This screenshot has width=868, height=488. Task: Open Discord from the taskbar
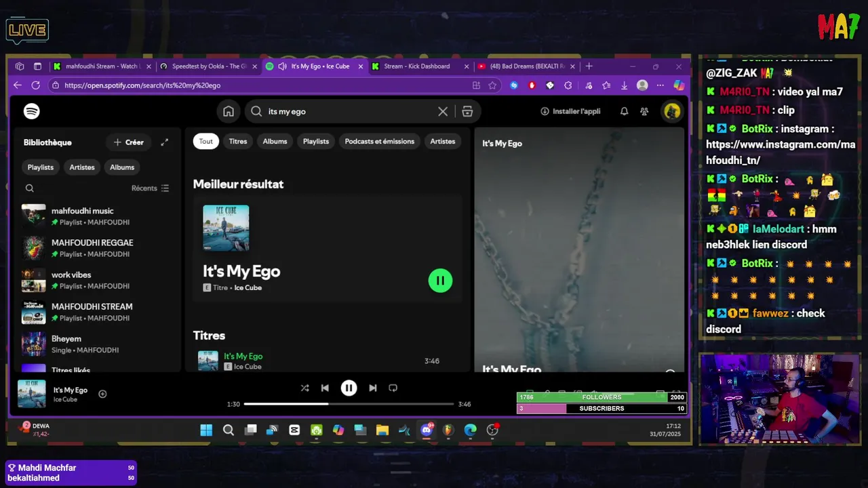[x=427, y=430]
